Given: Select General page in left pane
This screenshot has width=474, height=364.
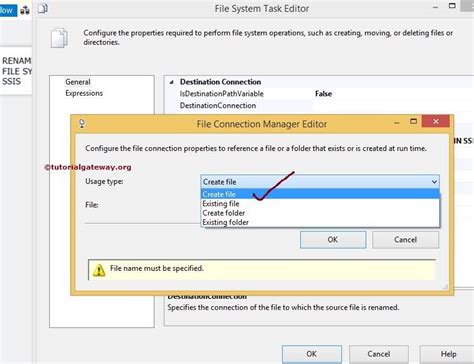Looking at the screenshot, I should coord(78,82).
